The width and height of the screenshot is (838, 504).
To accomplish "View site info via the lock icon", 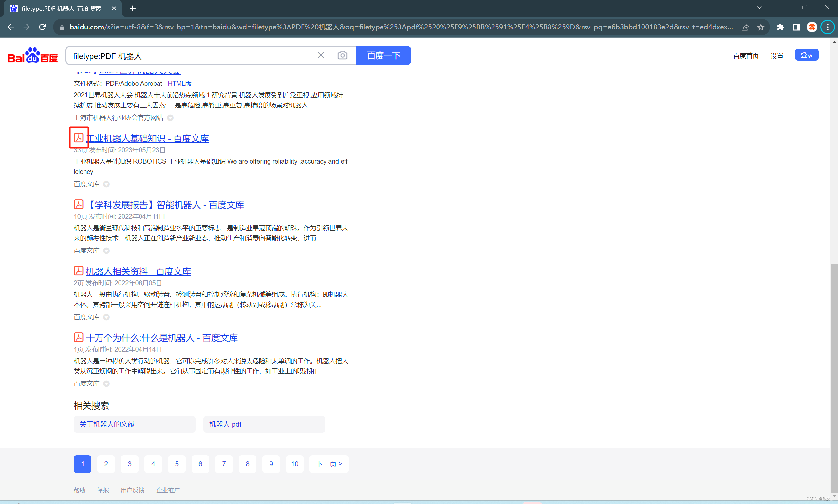I will (x=62, y=27).
